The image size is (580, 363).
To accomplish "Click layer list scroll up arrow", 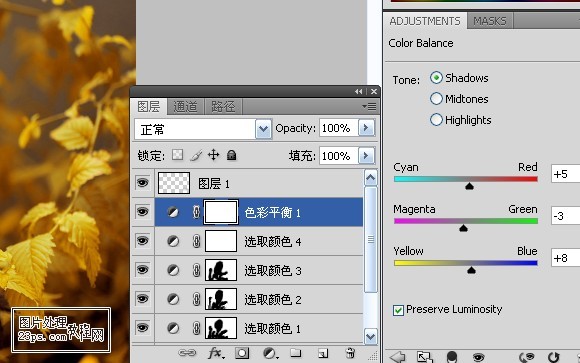I will [x=371, y=178].
